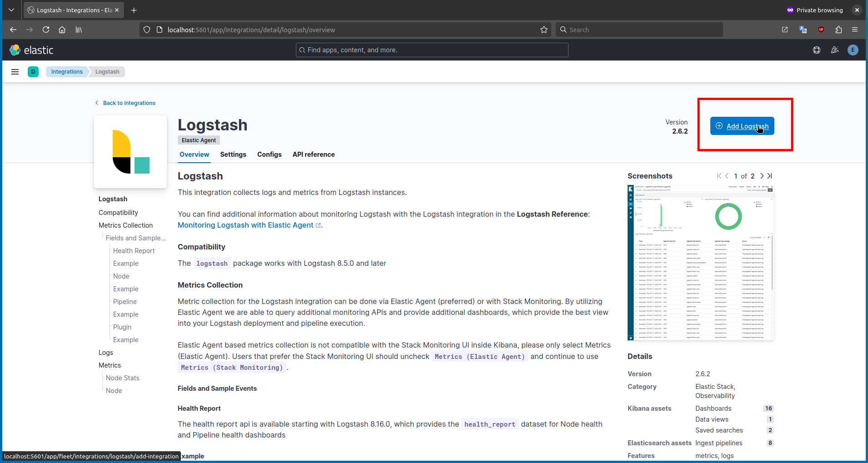
Task: Jump to Pipeline in sidebar
Action: coord(125,302)
